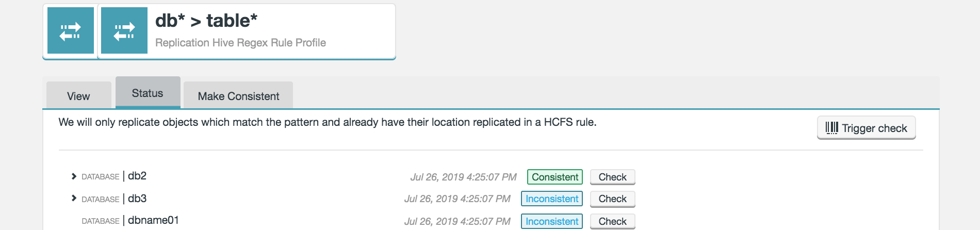Viewport: 980px width, 230px height.
Task: Click Check next to dbname01
Action: (x=612, y=221)
